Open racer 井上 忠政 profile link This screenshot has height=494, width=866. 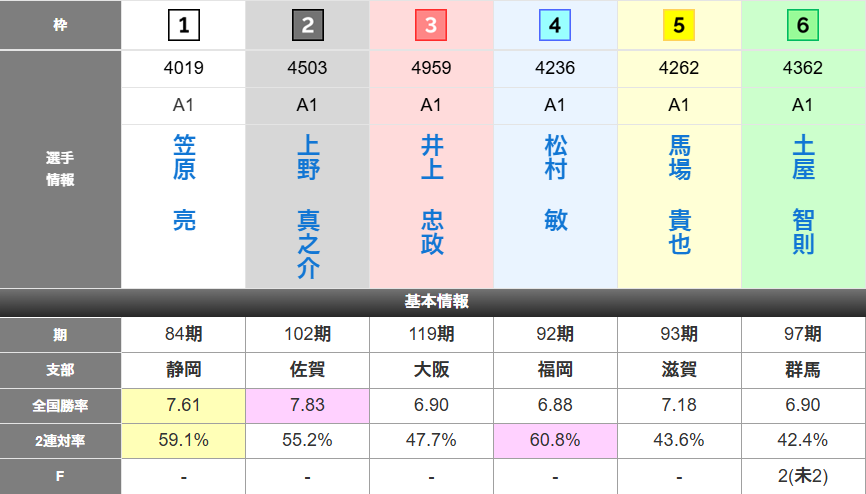pos(431,195)
